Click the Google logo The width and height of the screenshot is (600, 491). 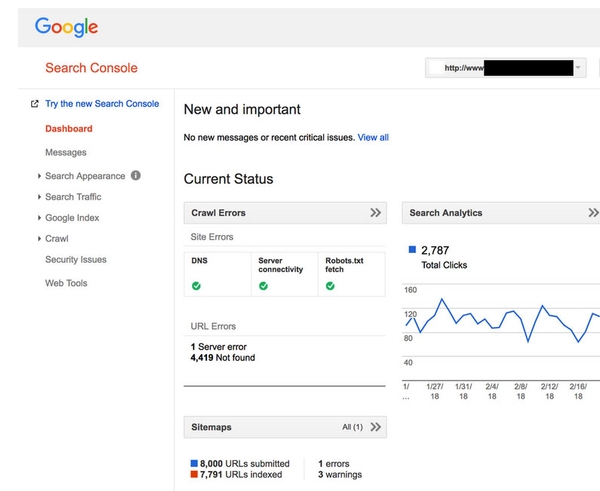click(x=66, y=27)
